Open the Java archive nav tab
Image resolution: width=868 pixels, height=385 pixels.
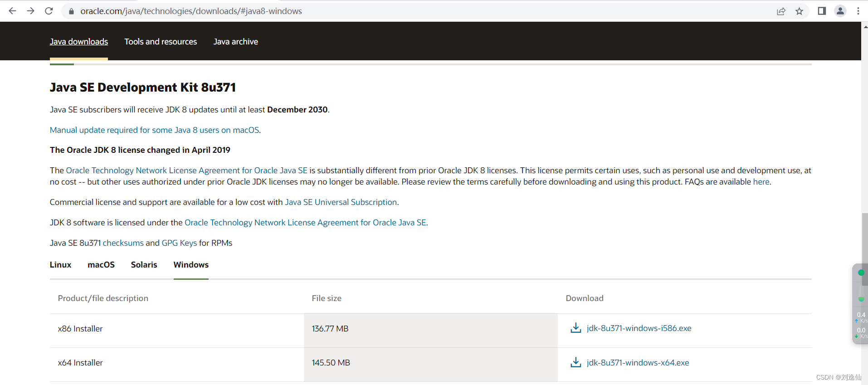[236, 42]
